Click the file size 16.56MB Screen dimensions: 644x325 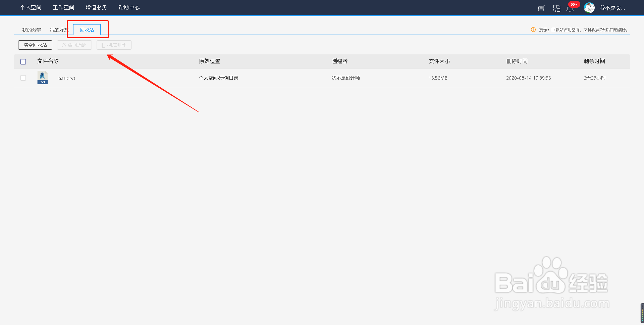(438, 78)
